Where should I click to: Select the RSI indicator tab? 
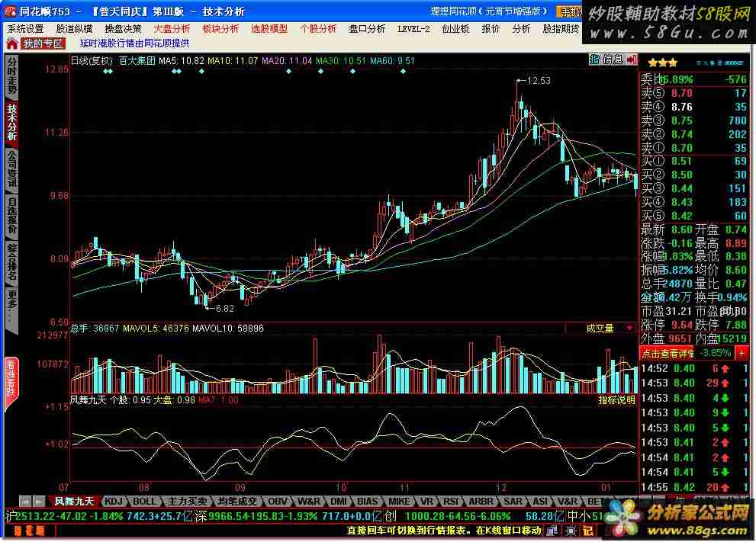(451, 501)
